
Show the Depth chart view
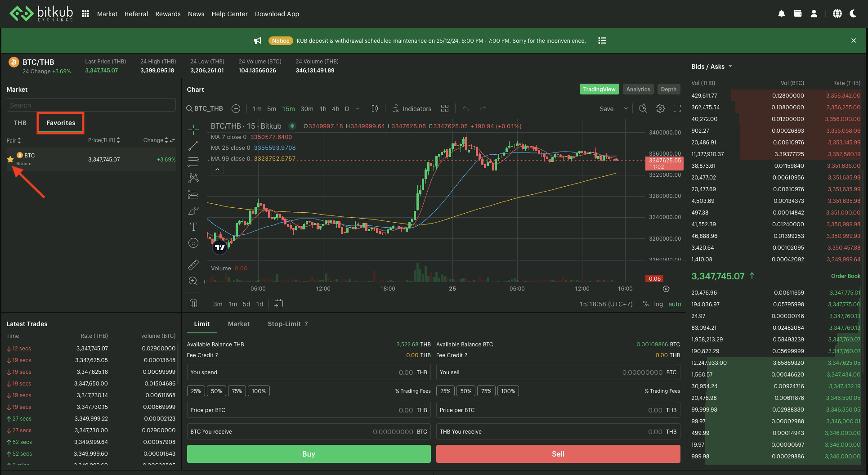pyautogui.click(x=669, y=89)
